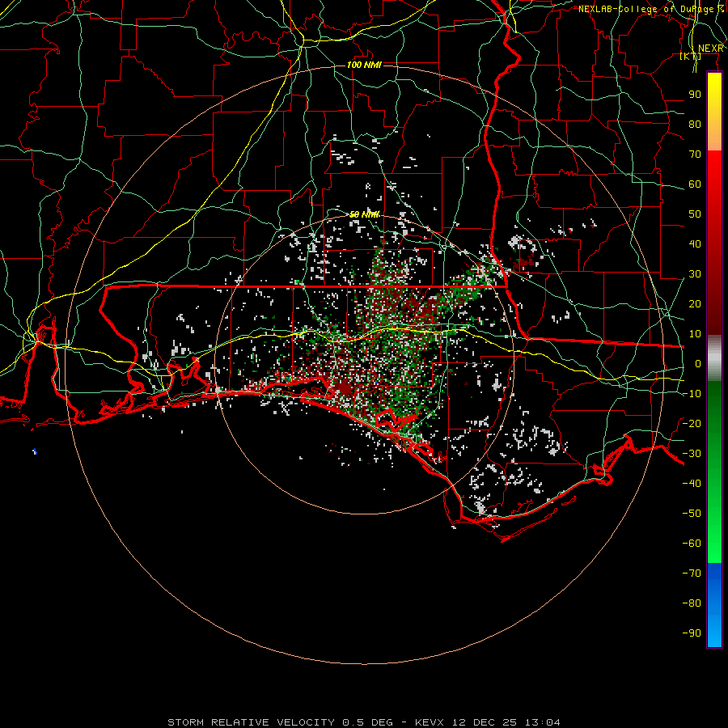Viewport: 728px width, 728px height.
Task: Click the 0 value on the velocity scale
Action: click(x=698, y=364)
